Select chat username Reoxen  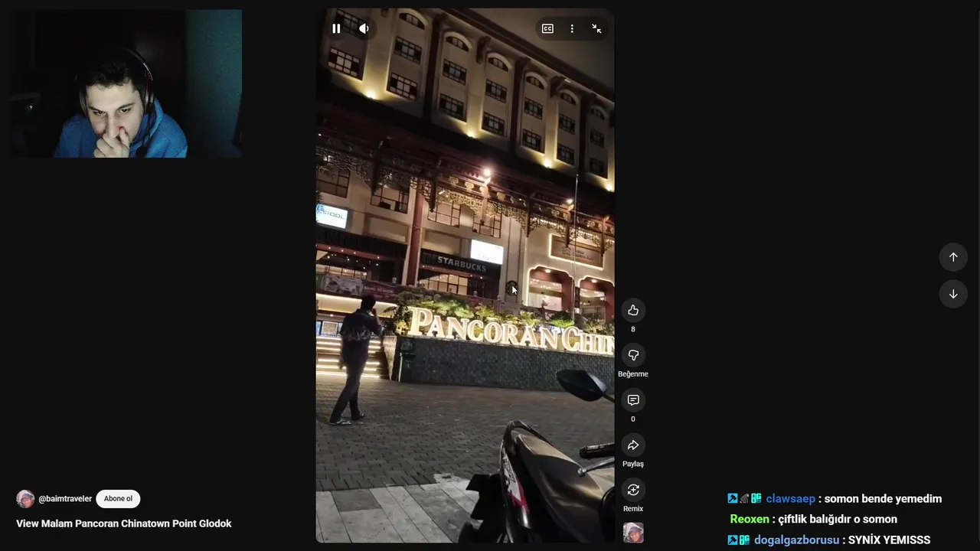[x=750, y=519]
